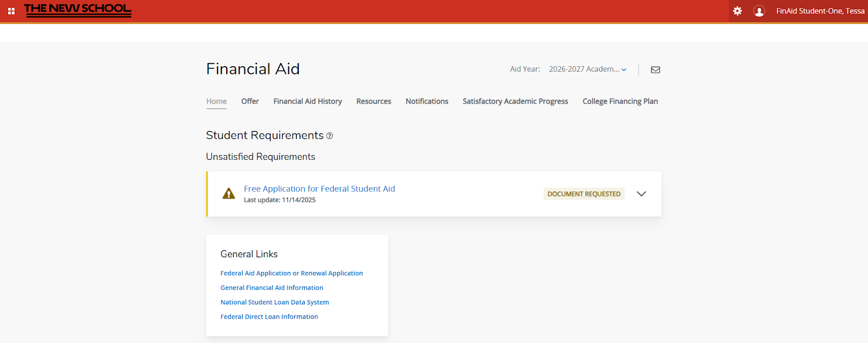Click the Document Requested status badge
This screenshot has width=868, height=343.
click(584, 194)
